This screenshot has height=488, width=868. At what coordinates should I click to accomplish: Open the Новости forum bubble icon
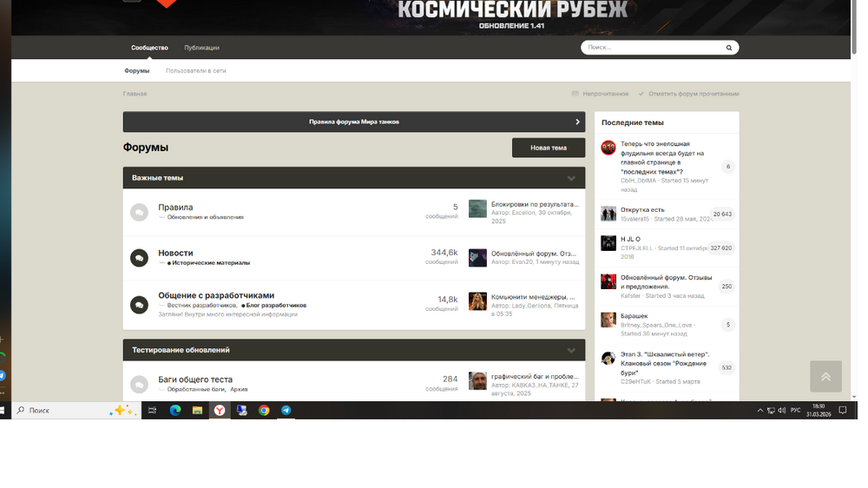(x=139, y=258)
